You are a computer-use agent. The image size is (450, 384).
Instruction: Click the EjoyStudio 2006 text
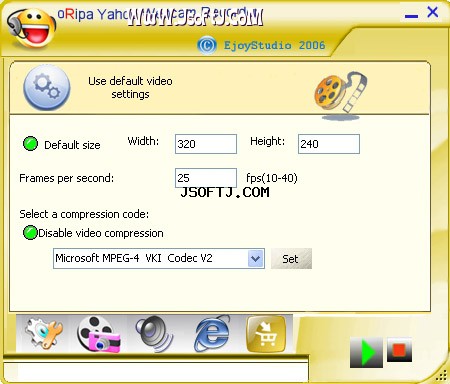274,45
